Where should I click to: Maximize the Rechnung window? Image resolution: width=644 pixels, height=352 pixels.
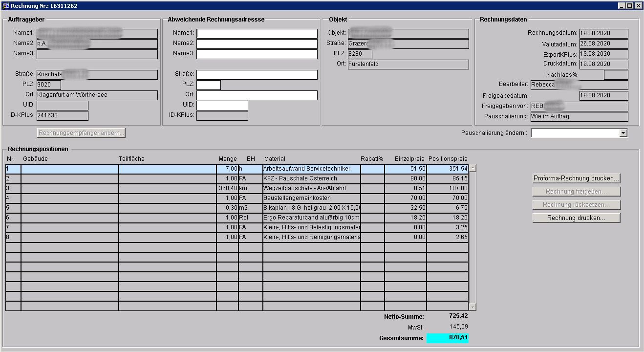(x=630, y=6)
